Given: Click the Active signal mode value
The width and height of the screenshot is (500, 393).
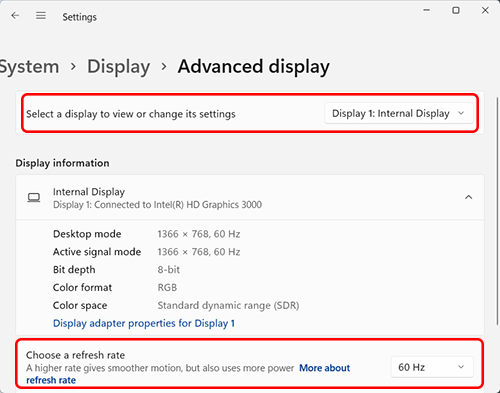Looking at the screenshot, I should click(x=199, y=252).
